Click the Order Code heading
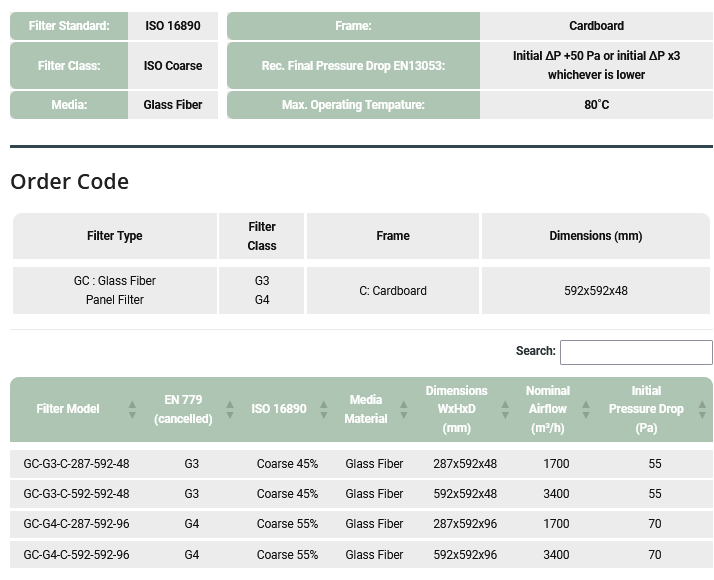Screen dimensions: 714x580 pos(70,181)
